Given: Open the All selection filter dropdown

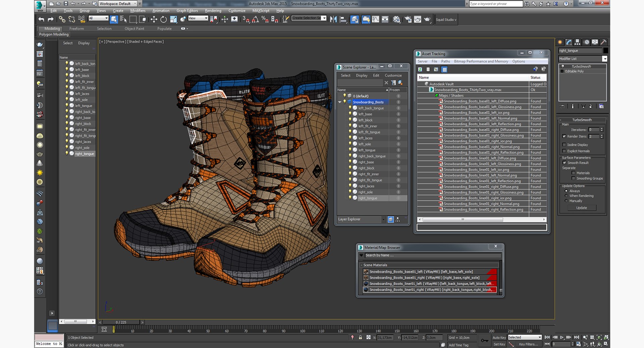Looking at the screenshot, I should [98, 18].
